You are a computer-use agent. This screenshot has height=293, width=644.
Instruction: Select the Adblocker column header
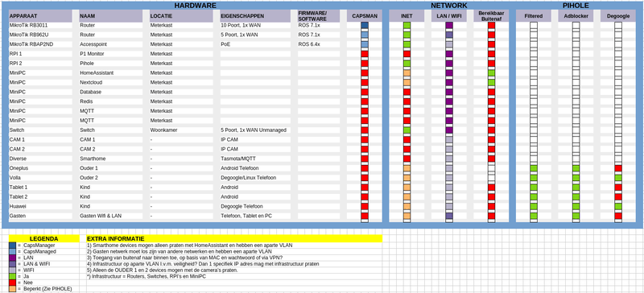tap(576, 16)
